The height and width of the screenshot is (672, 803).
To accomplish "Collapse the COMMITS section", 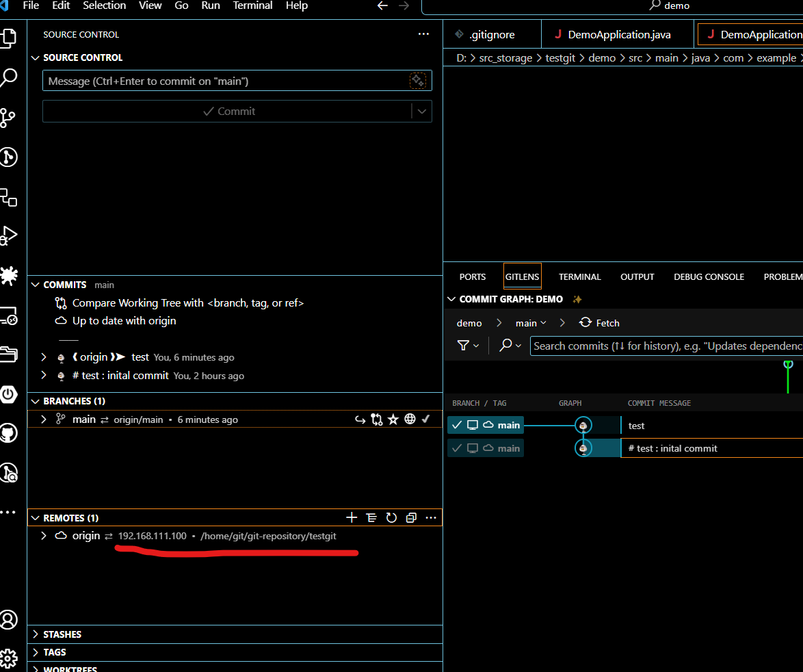I will point(36,285).
